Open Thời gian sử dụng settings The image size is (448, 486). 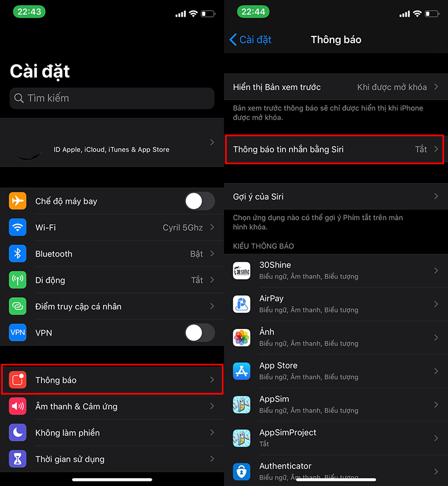112,459
